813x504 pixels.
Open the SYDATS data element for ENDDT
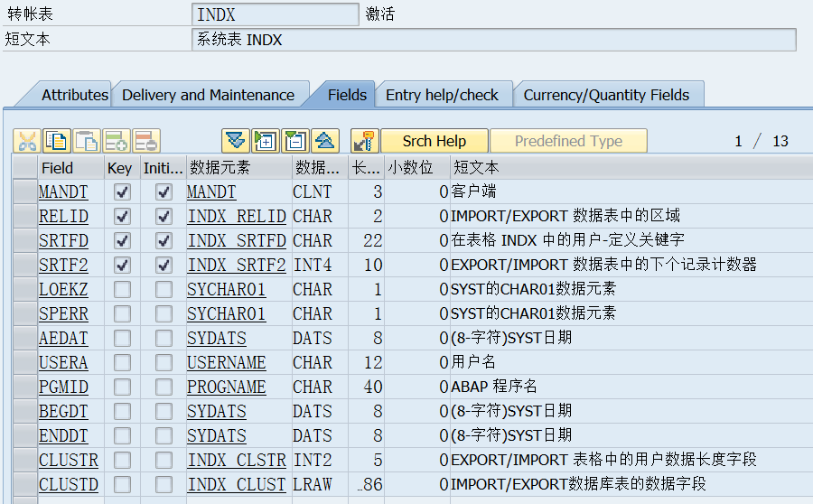216,435
